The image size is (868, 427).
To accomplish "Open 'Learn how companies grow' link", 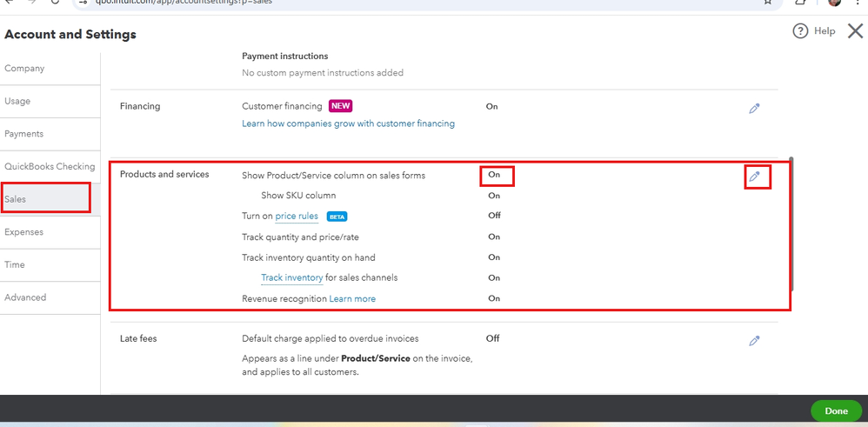I will coord(348,123).
